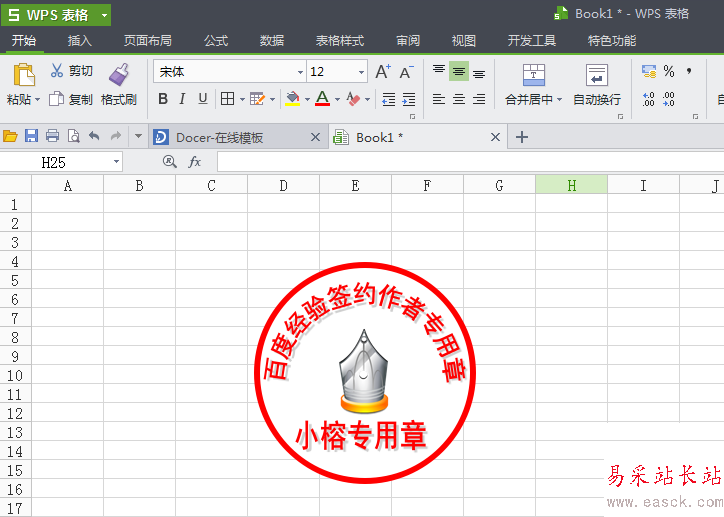Switch to the Docer-在线模板 document tab
The image size is (724, 517).
click(x=238, y=137)
